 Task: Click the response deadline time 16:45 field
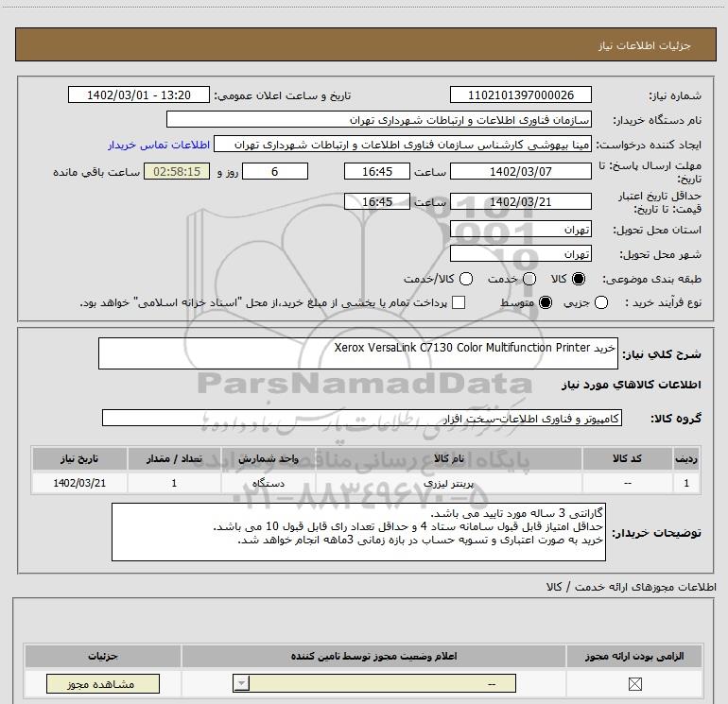coord(377,171)
